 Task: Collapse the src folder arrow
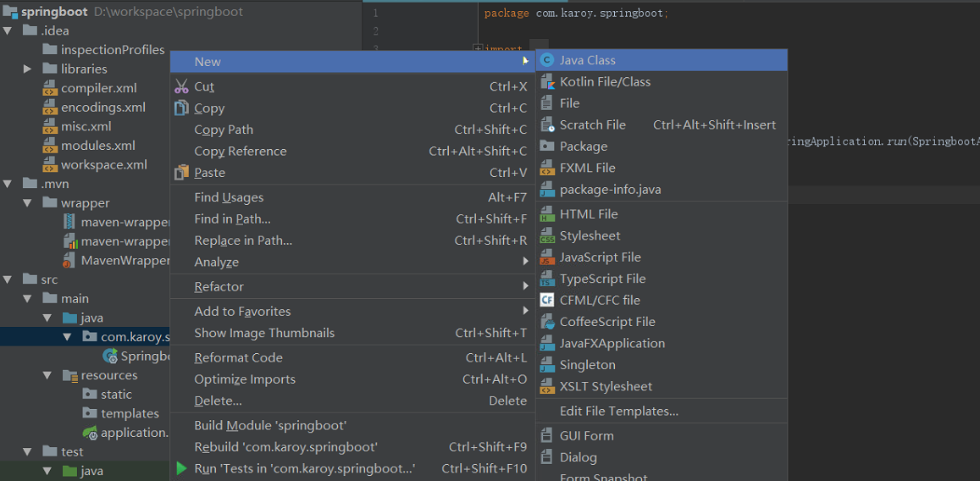coord(8,279)
